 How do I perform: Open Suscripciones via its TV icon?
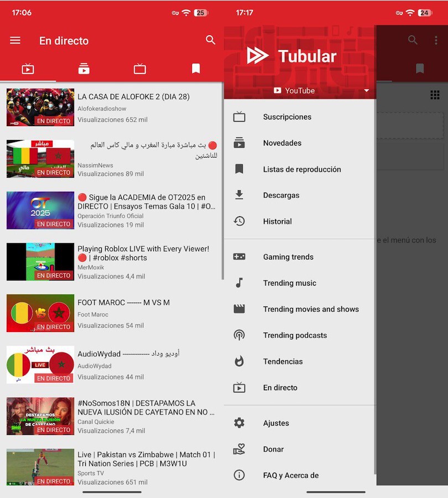(x=240, y=117)
